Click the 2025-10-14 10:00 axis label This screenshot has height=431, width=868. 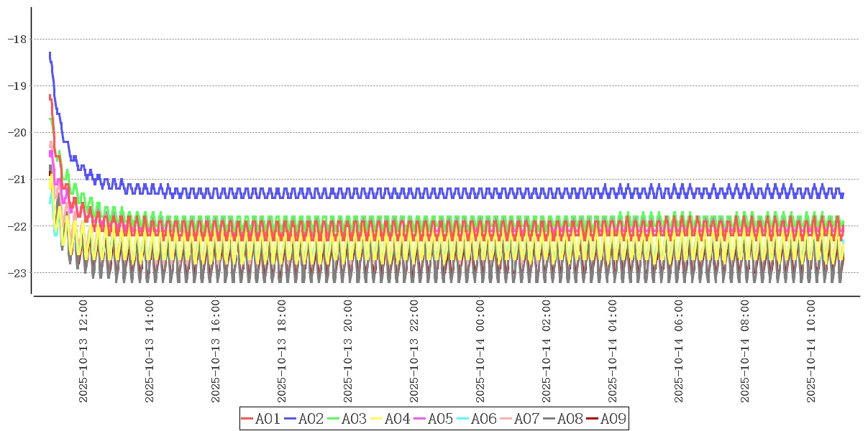tap(811, 351)
